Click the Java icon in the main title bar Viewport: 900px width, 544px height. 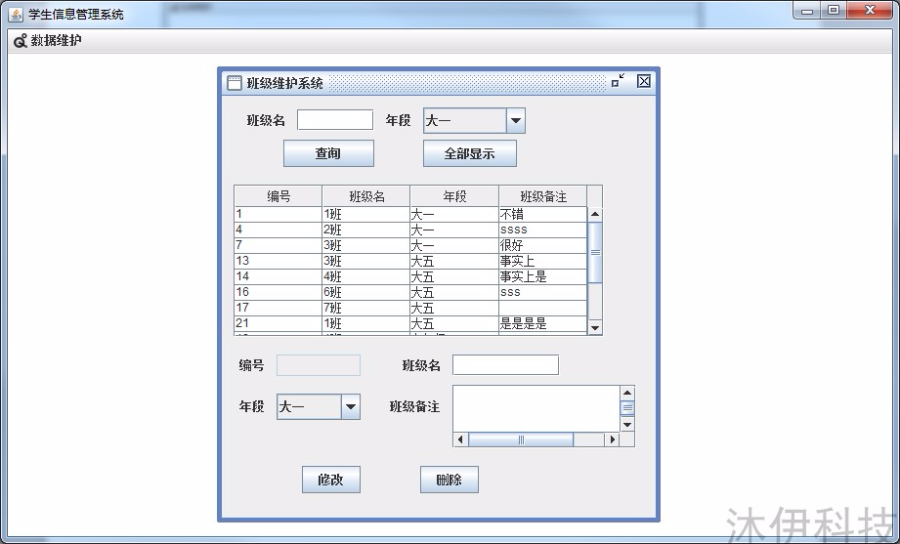tap(15, 14)
